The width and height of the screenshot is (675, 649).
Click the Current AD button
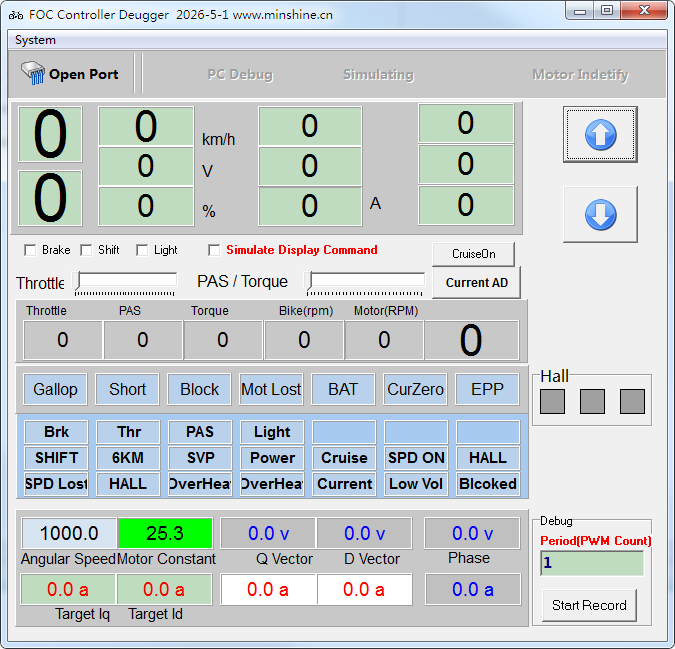point(477,282)
